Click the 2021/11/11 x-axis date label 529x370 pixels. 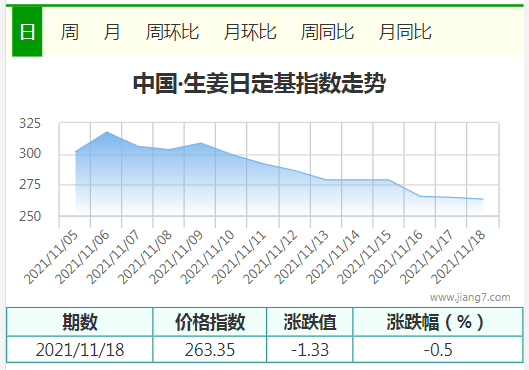coord(239,257)
